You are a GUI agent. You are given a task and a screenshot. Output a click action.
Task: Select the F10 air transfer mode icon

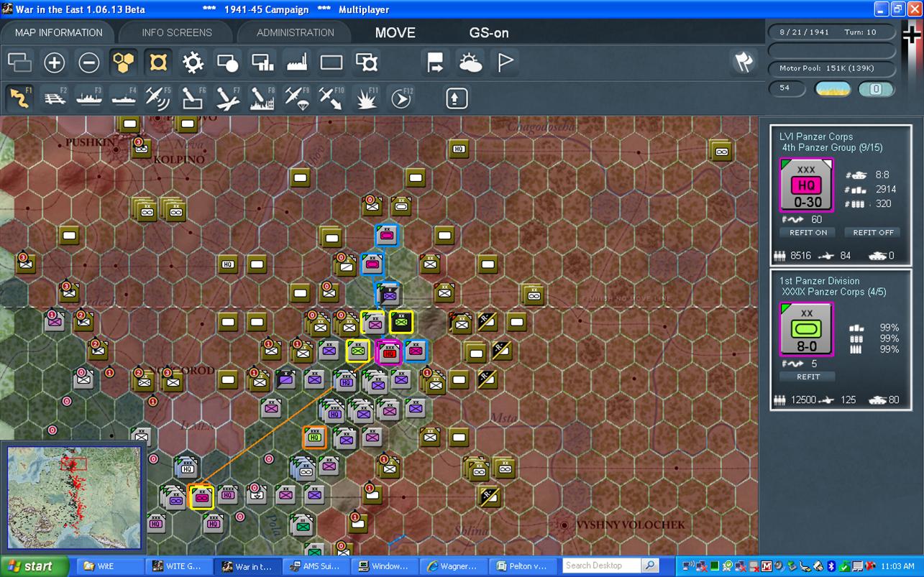(x=331, y=98)
